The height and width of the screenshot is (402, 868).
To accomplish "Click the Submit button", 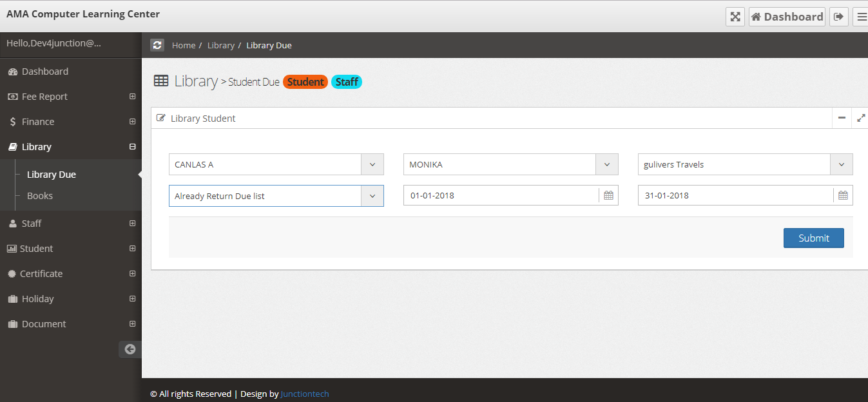I will click(x=814, y=238).
